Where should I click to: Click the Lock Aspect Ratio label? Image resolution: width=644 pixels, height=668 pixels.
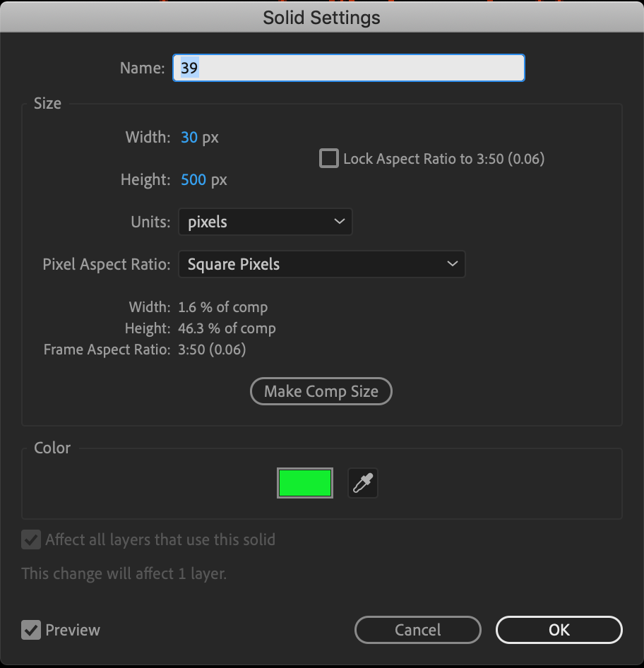[443, 158]
